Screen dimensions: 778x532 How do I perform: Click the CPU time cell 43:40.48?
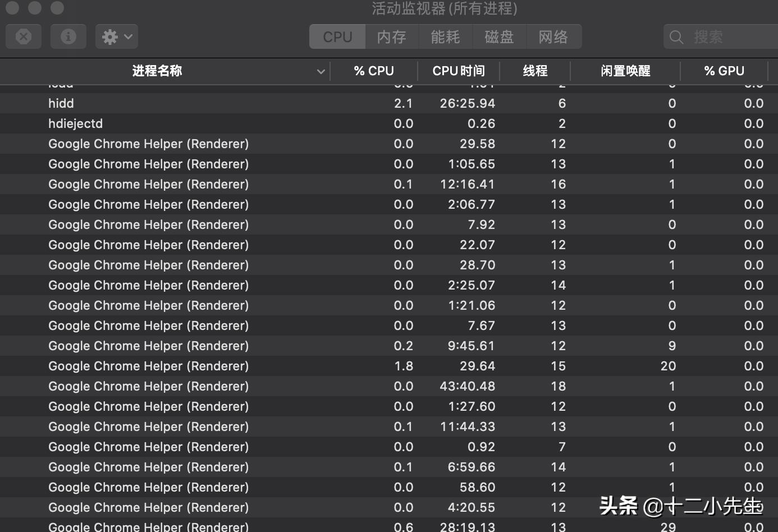(x=468, y=386)
